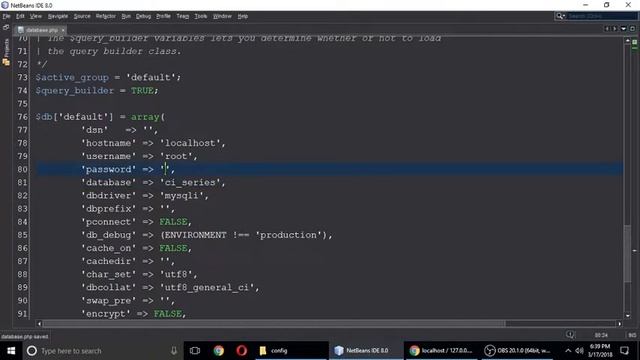The height and width of the screenshot is (360, 640).
Task: Switch to the database.php editor tab
Action: (41, 30)
